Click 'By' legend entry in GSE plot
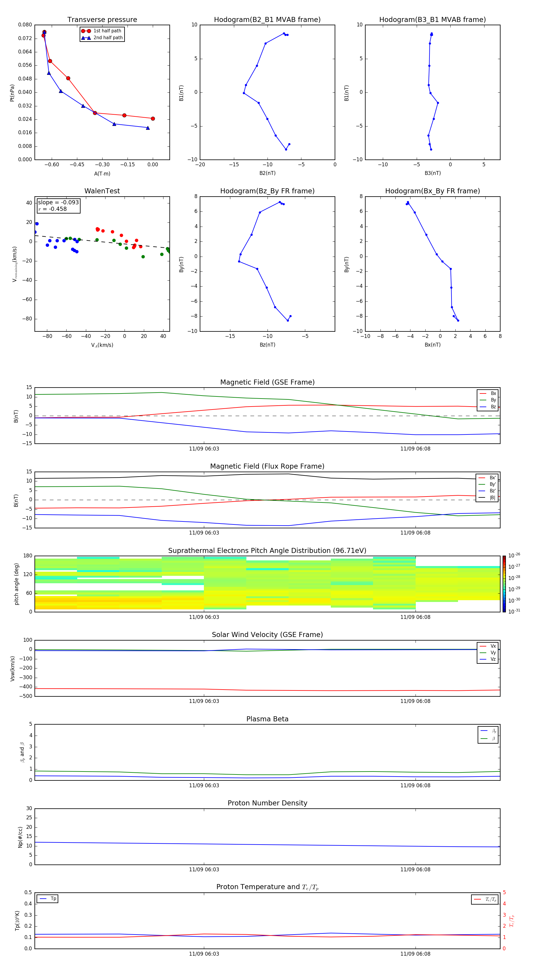This screenshot has height=980, width=535. click(x=488, y=400)
